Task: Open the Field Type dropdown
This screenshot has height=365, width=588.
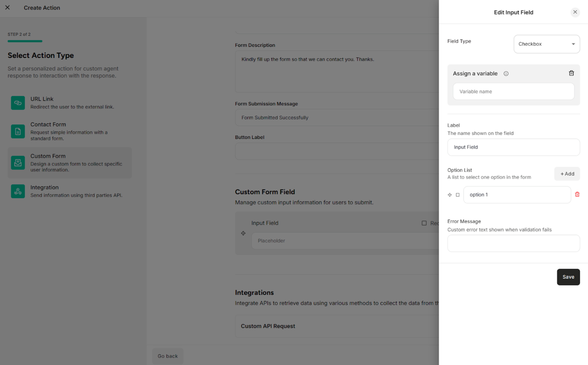Action: (x=547, y=44)
